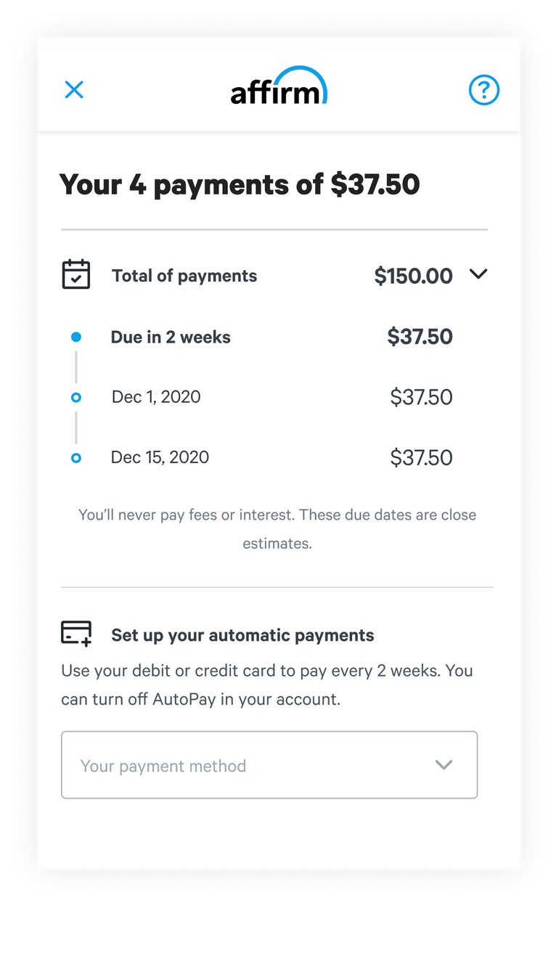556x980 pixels.
Task: Open the Your payment method dropdown
Action: pyautogui.click(x=269, y=765)
